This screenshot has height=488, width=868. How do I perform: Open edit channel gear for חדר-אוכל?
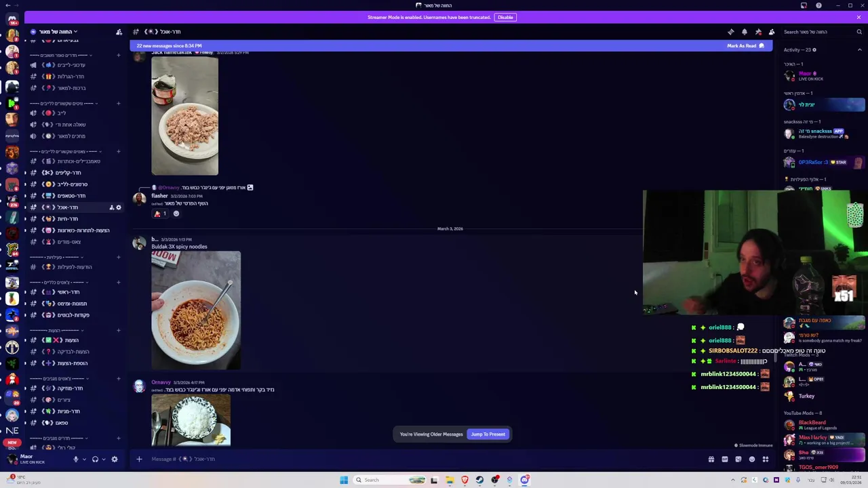click(118, 207)
